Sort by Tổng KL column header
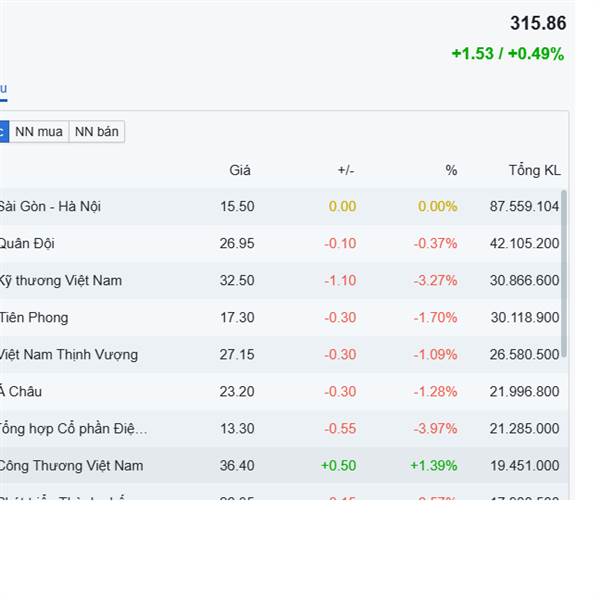 (x=534, y=170)
